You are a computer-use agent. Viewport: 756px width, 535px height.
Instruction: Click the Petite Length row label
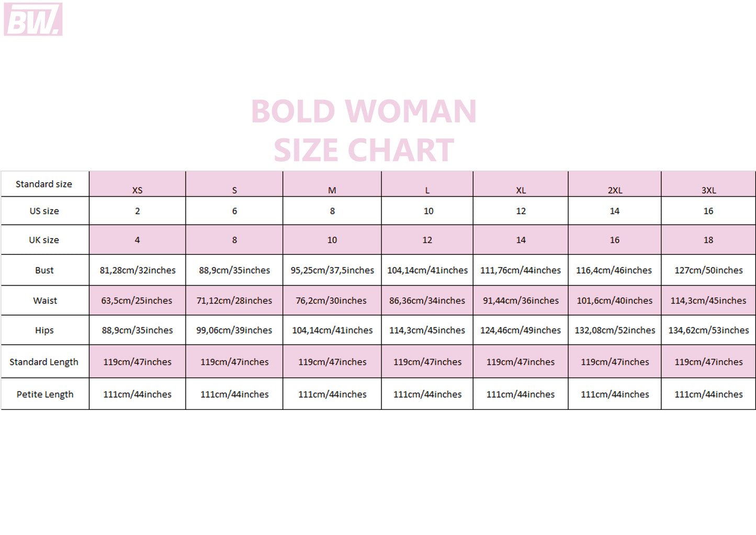(x=45, y=394)
